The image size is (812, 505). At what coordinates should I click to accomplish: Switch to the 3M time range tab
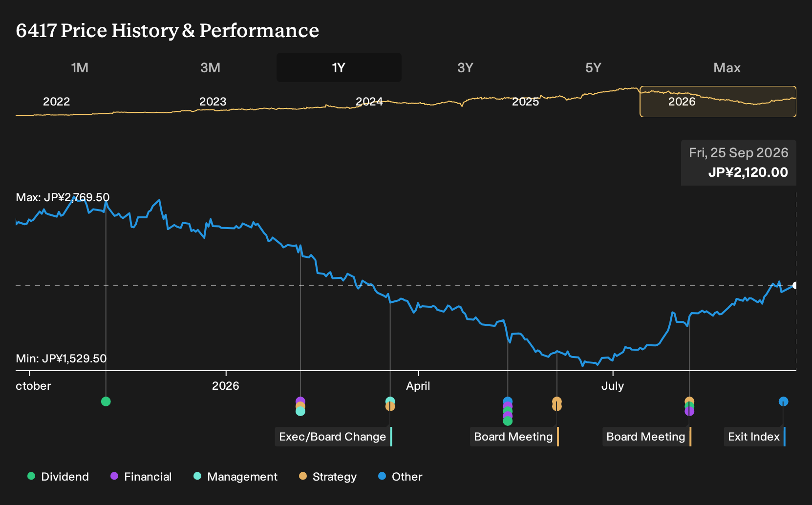coord(210,67)
